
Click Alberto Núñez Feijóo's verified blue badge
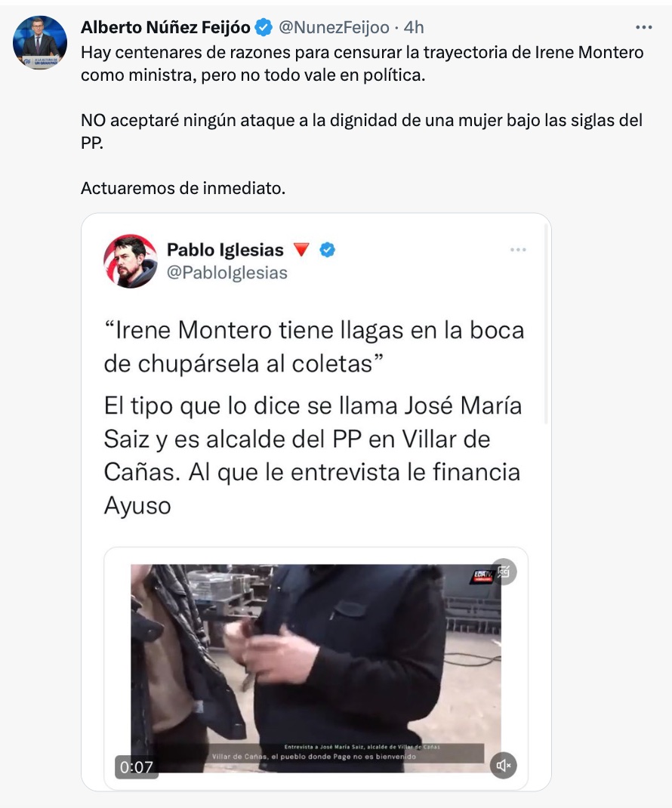(x=264, y=27)
